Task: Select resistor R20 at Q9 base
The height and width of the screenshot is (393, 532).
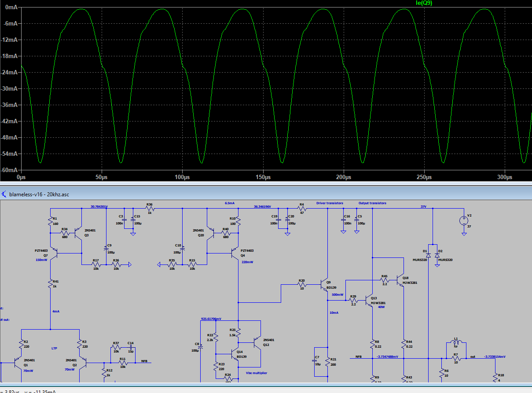Action: coord(301,285)
